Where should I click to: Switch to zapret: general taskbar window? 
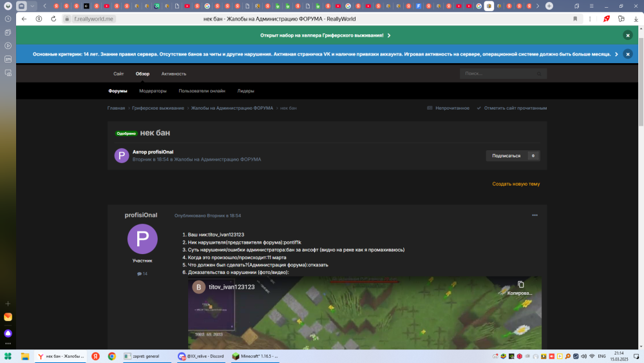pyautogui.click(x=147, y=357)
